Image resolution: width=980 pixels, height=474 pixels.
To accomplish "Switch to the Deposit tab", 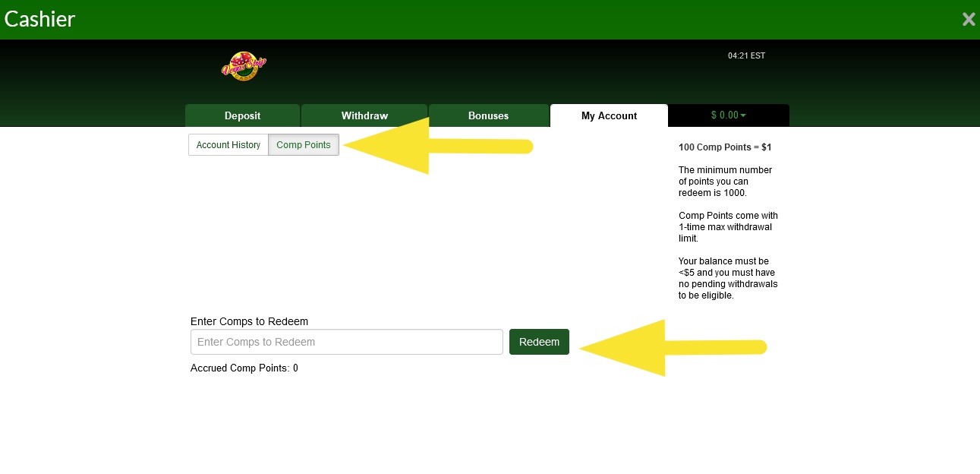I will 242,115.
